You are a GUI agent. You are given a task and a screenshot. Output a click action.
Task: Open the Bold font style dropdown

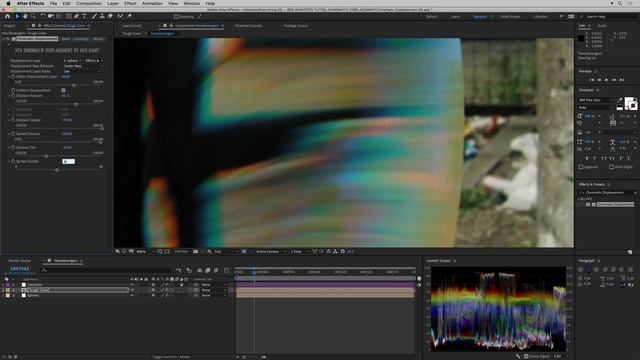click(596, 107)
